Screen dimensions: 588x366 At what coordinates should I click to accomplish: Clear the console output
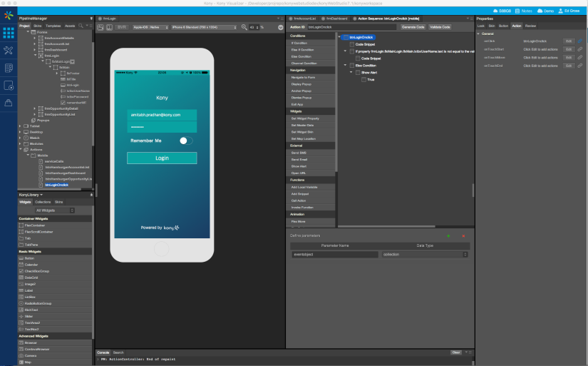[456, 352]
